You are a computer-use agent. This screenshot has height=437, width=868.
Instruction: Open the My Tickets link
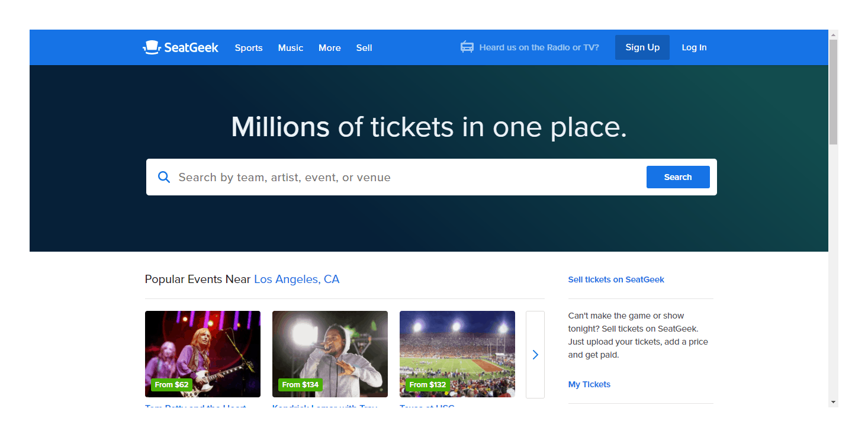(x=589, y=384)
